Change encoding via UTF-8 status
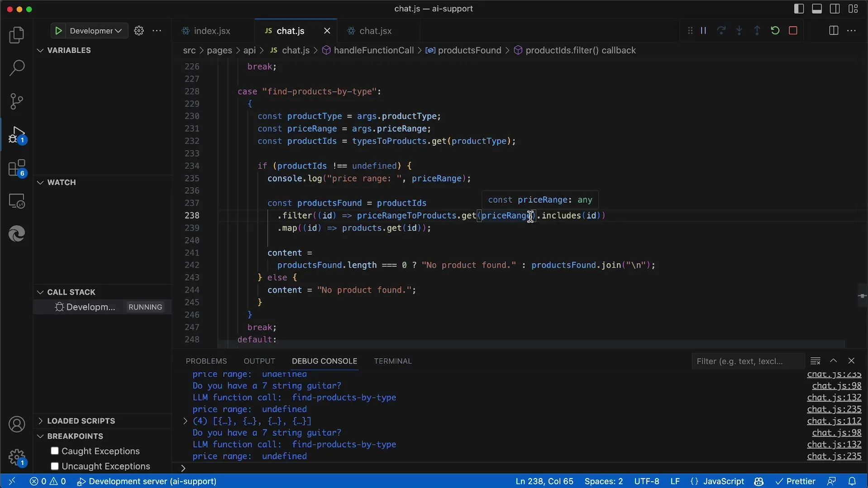This screenshot has width=868, height=488. tap(647, 481)
